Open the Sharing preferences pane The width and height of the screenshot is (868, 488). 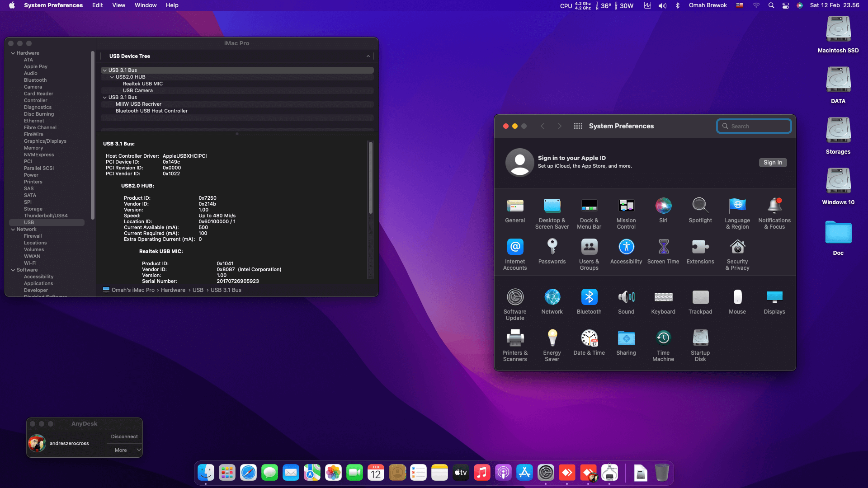pyautogui.click(x=626, y=343)
